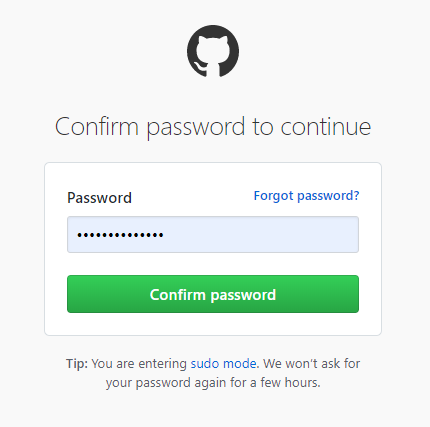Image resolution: width=430 pixels, height=427 pixels.
Task: Focus the Password input field
Action: tap(213, 235)
